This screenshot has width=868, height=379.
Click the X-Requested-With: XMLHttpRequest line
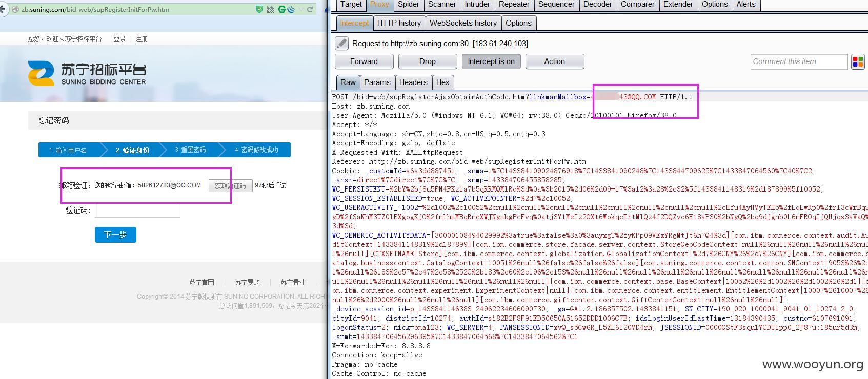pyautogui.click(x=397, y=153)
